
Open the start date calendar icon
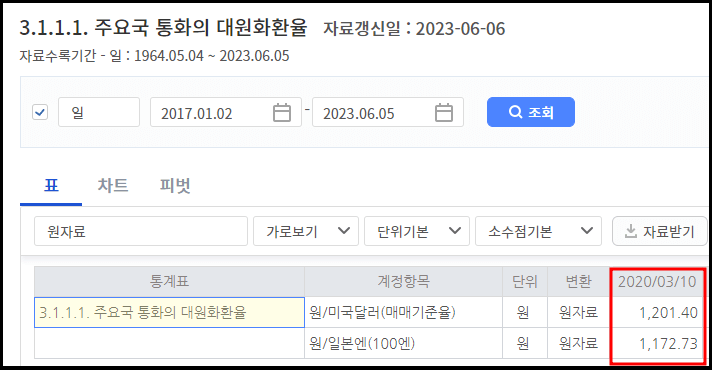[x=282, y=112]
